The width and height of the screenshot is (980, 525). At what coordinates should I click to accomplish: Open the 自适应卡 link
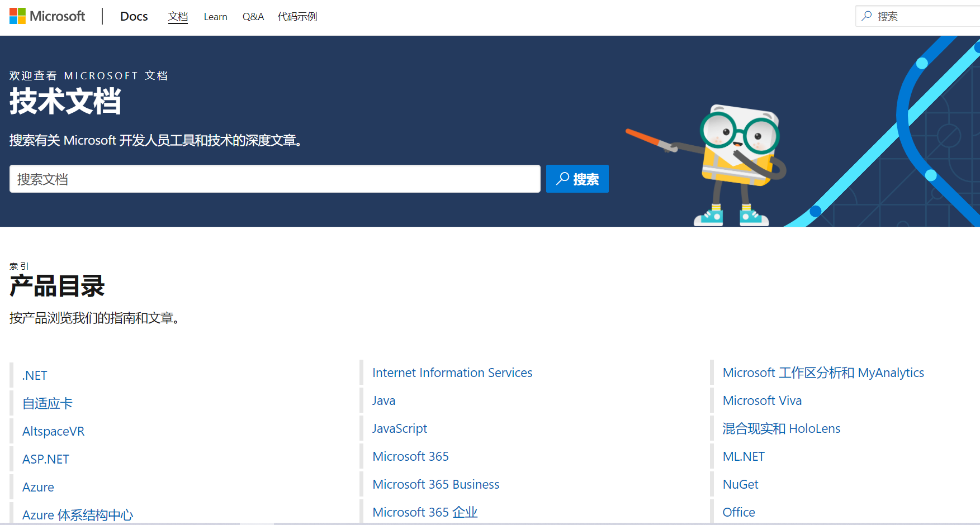pyautogui.click(x=48, y=403)
